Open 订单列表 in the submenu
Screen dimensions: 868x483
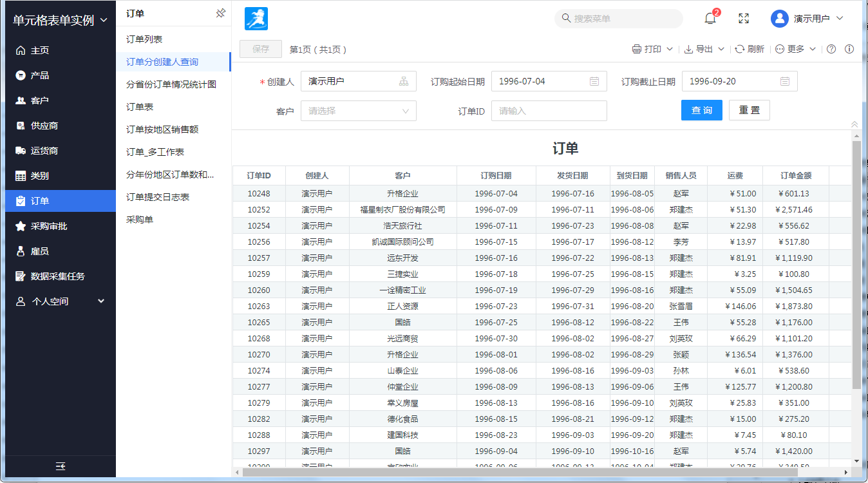click(144, 39)
